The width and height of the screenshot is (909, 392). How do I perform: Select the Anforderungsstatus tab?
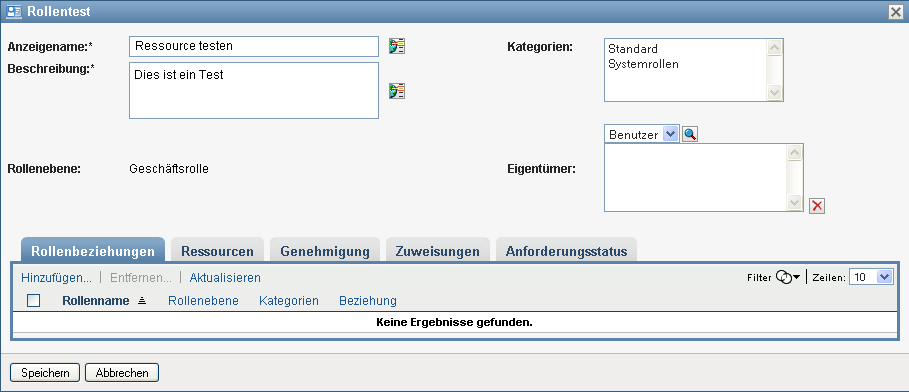[566, 251]
